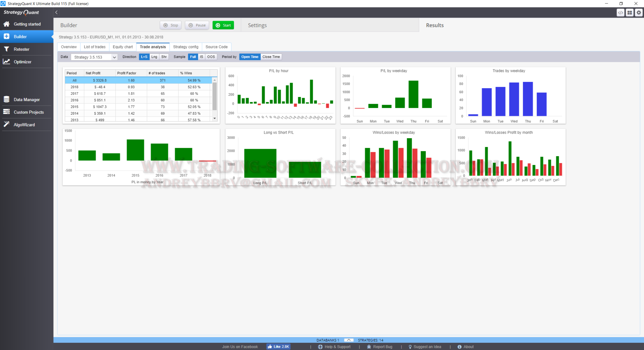Viewport: 644px width, 350px height.
Task: Click the grid layout icon at top right
Action: pos(630,13)
